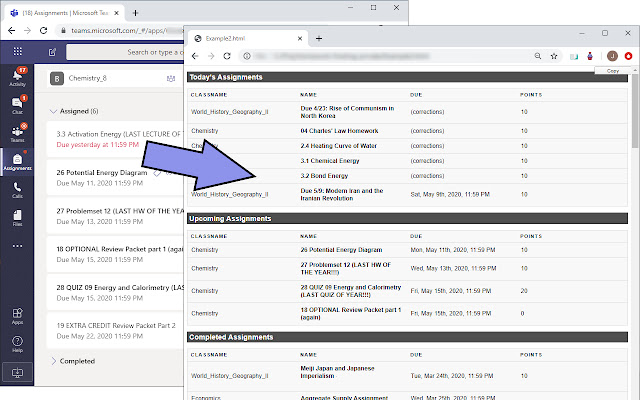Expand the Completed assignments section
The height and width of the screenshot is (400, 640).
tap(53, 361)
